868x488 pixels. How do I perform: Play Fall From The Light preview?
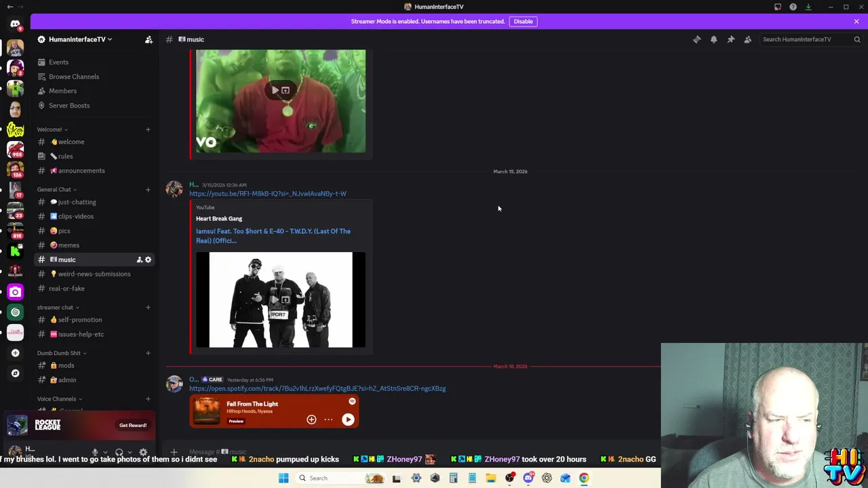348,420
